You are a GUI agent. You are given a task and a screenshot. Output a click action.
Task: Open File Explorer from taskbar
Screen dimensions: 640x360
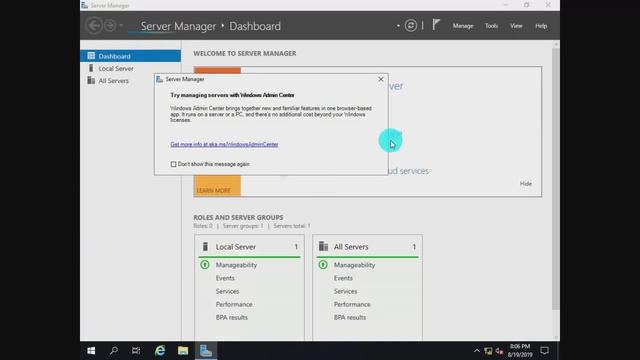coord(183,351)
